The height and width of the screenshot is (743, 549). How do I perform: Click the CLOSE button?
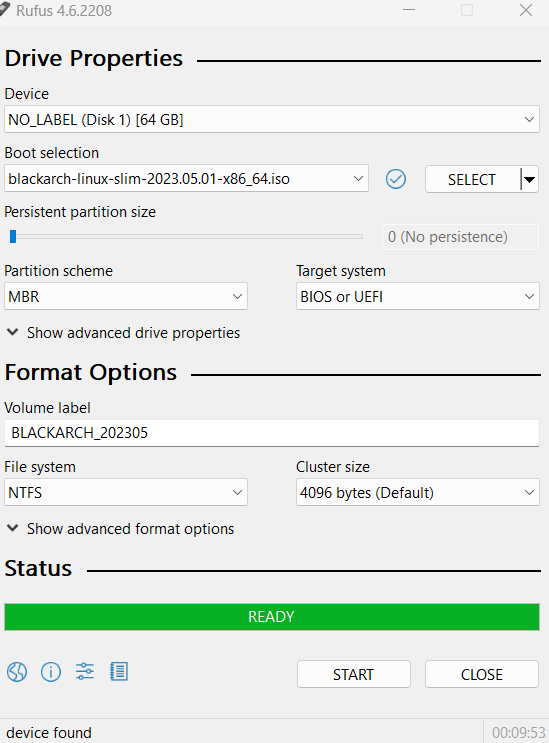pyautogui.click(x=482, y=674)
